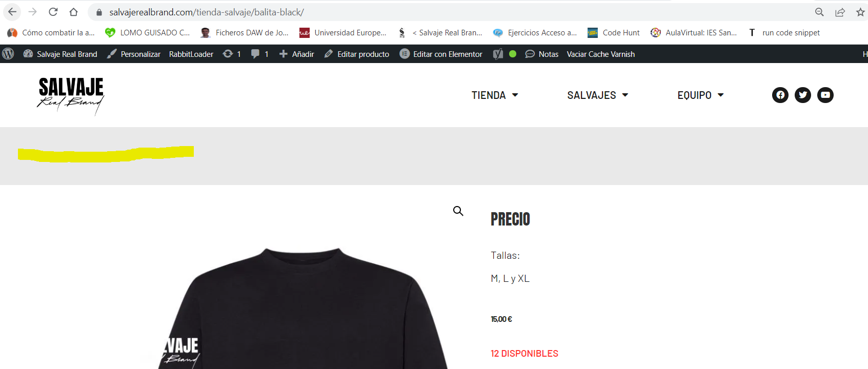The image size is (868, 369).
Task: Expand the EQUIPO dropdown menu
Action: [x=700, y=95]
